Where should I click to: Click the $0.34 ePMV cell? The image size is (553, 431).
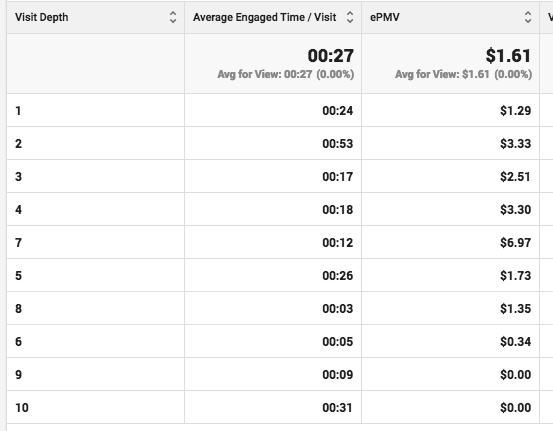coord(450,341)
